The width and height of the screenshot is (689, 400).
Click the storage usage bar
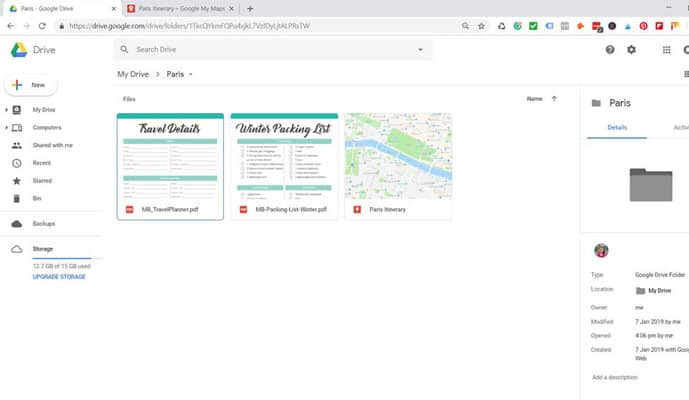[x=67, y=258]
